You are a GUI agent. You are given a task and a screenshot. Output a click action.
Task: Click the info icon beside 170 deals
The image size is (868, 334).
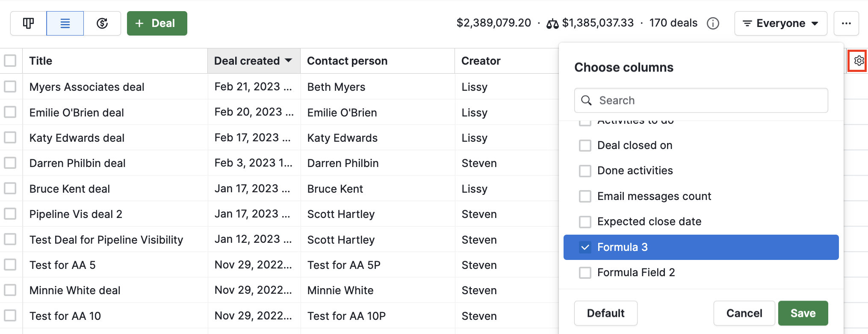click(x=713, y=23)
